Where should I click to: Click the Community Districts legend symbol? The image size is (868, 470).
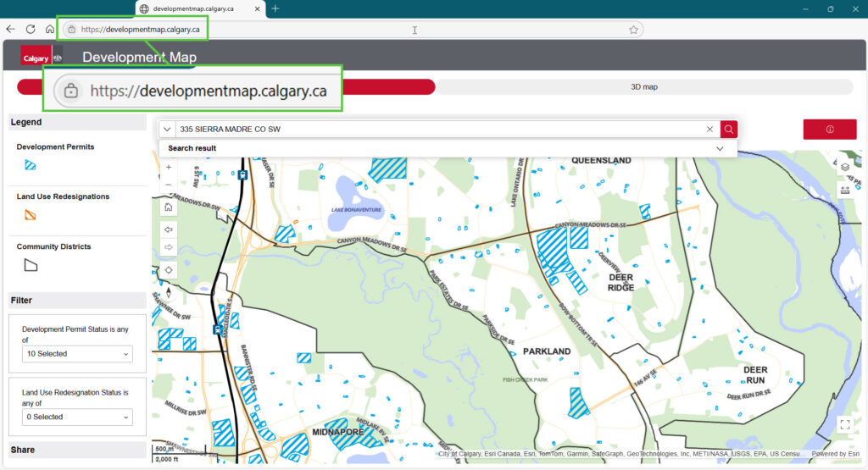[x=31, y=265]
